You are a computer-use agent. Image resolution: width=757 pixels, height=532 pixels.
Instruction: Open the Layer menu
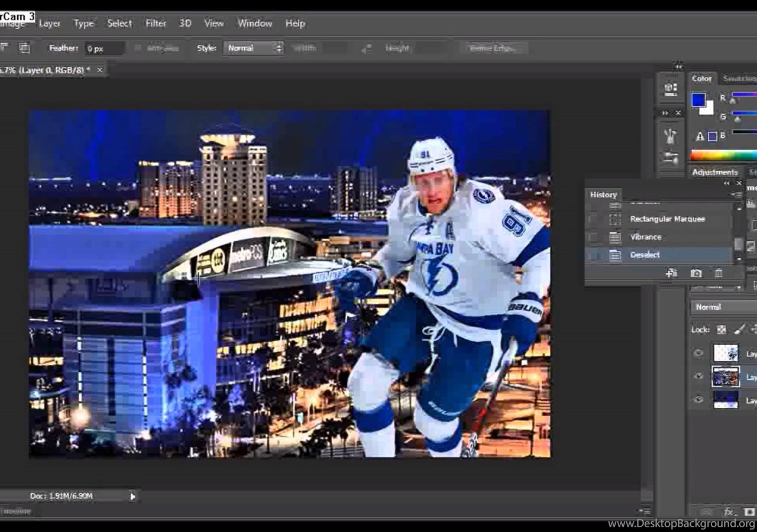coord(50,24)
